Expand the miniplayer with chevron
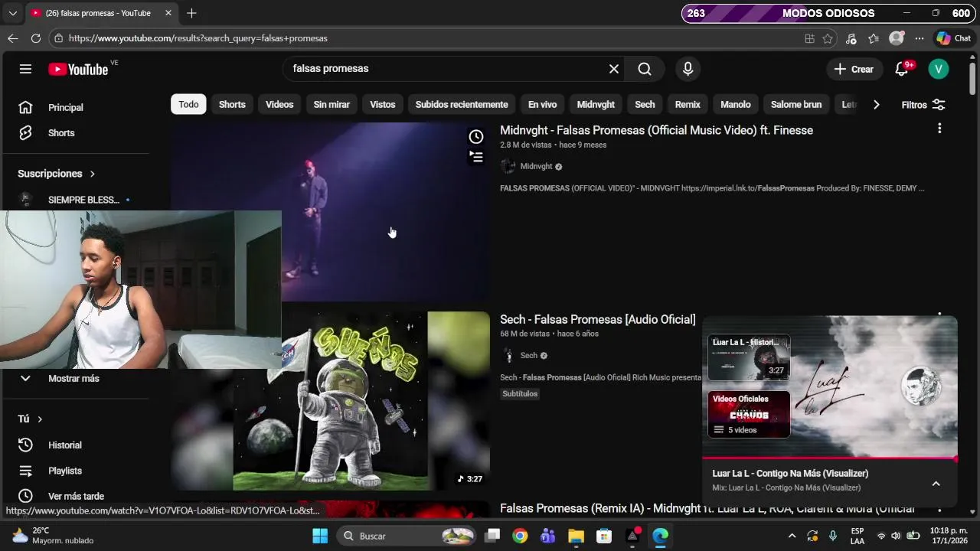 point(936,484)
